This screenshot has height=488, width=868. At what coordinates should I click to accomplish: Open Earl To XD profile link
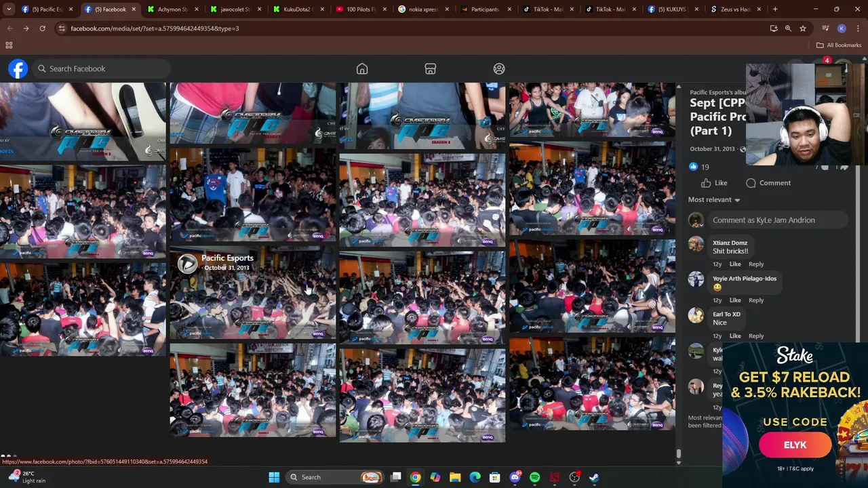(x=726, y=314)
